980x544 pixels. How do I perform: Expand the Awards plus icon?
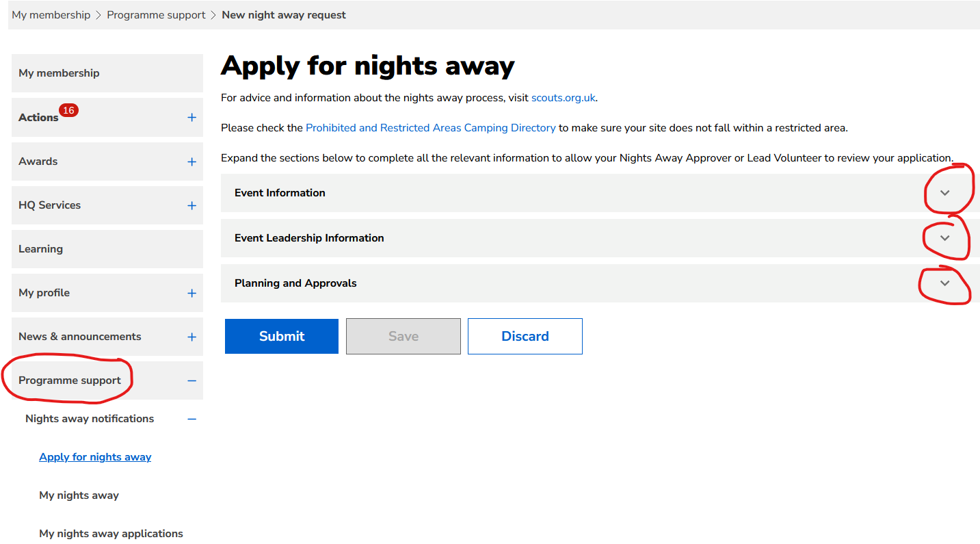[x=191, y=161]
